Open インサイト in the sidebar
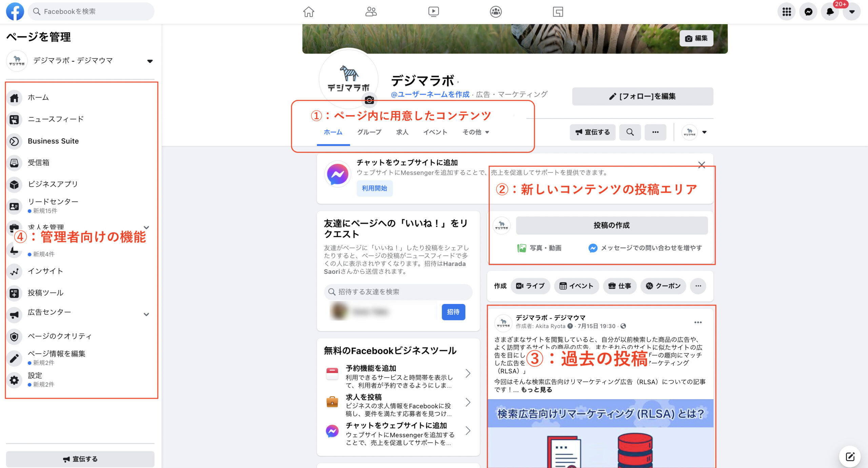This screenshot has height=468, width=868. point(80,271)
